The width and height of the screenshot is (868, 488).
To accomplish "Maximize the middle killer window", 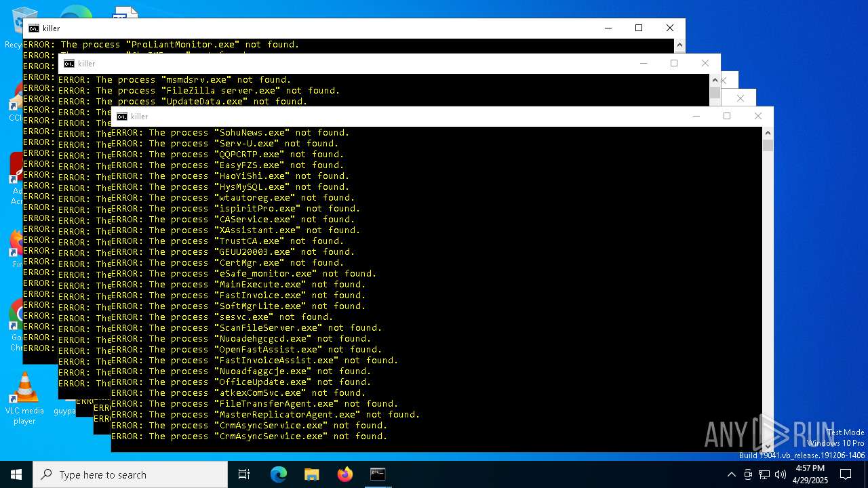I will [x=674, y=63].
